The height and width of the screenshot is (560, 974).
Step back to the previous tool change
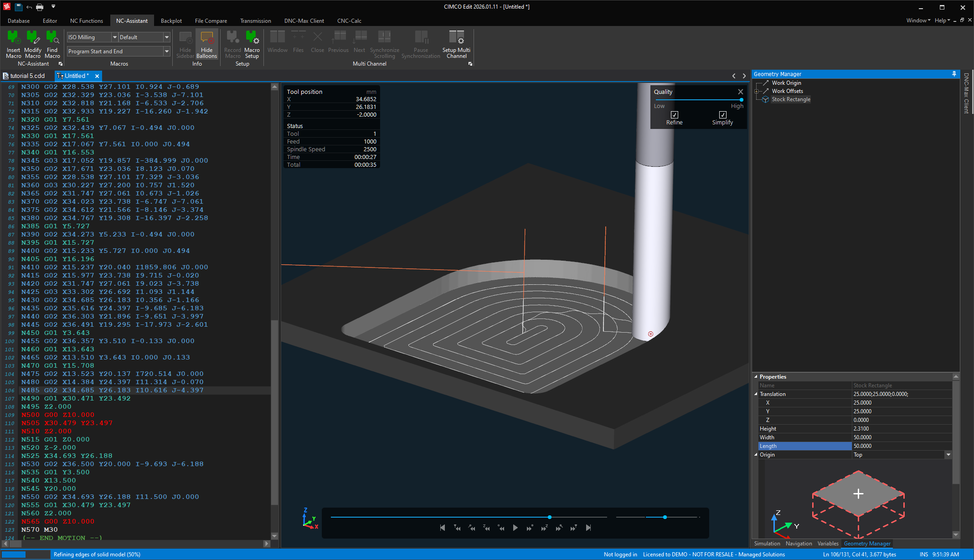[x=457, y=528]
